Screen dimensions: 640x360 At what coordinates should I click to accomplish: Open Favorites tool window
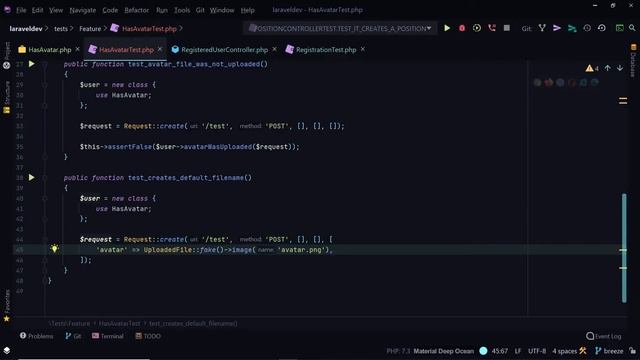coord(7,305)
